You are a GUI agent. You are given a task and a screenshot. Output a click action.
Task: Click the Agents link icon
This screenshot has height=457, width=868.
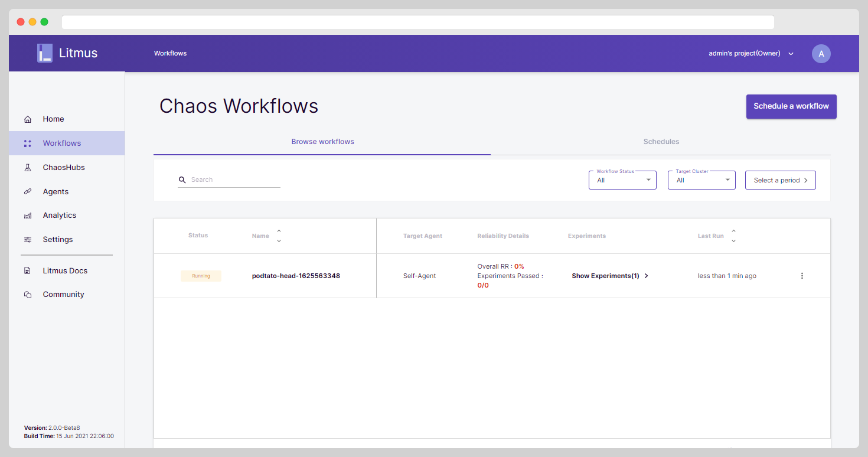tap(28, 192)
